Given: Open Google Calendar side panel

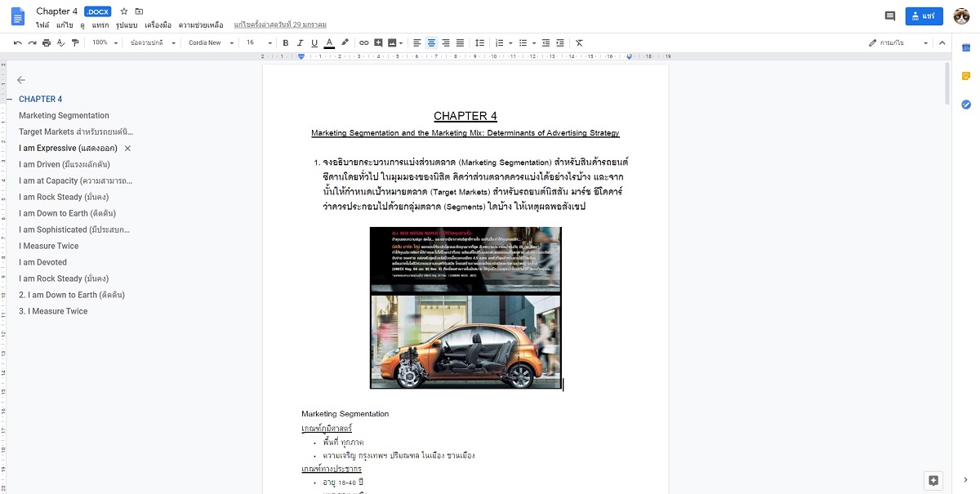Looking at the screenshot, I should pyautogui.click(x=965, y=48).
